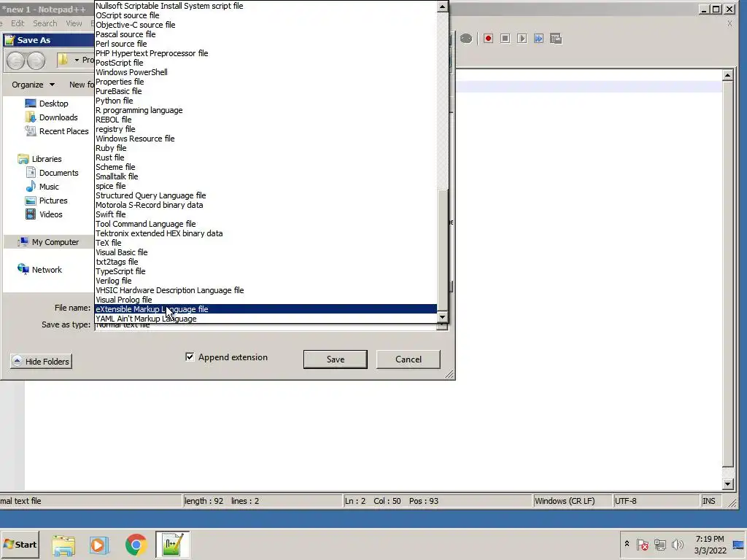Open the Start menu
This screenshot has width=747, height=560.
tap(20, 544)
